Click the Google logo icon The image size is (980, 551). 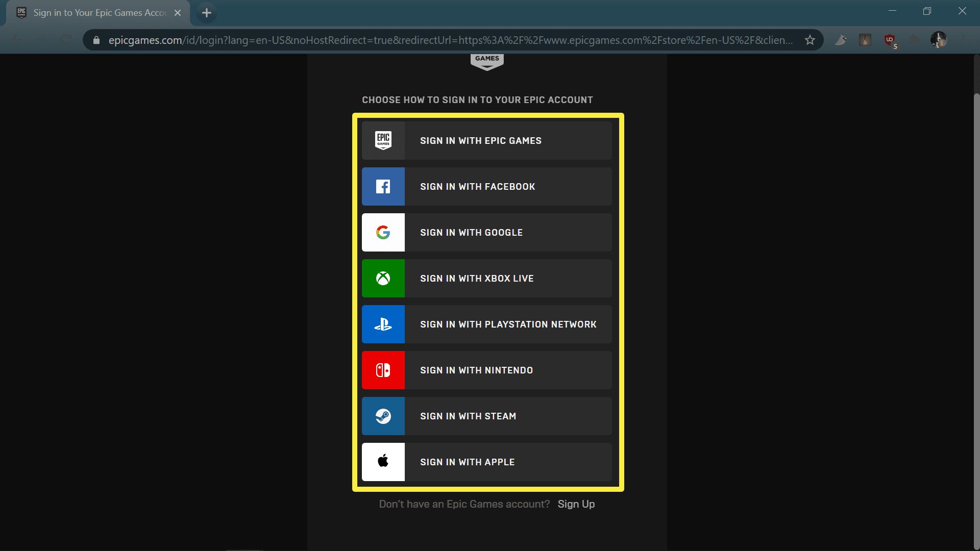(383, 232)
